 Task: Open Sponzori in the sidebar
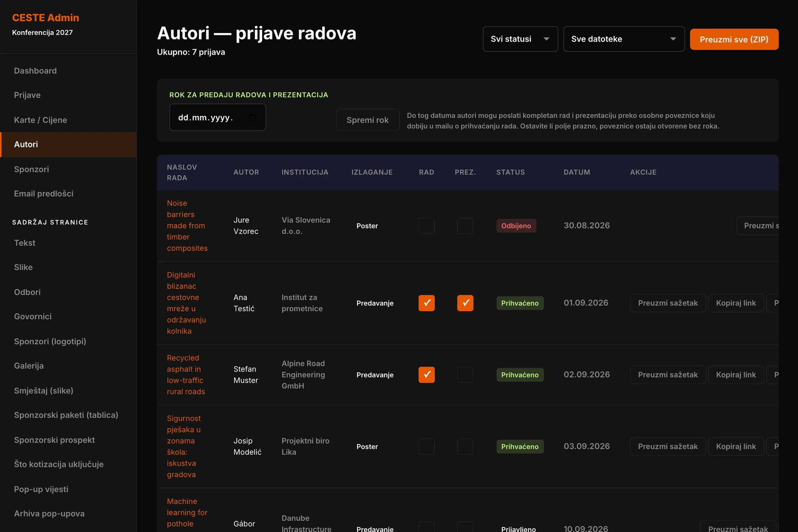pos(68,169)
